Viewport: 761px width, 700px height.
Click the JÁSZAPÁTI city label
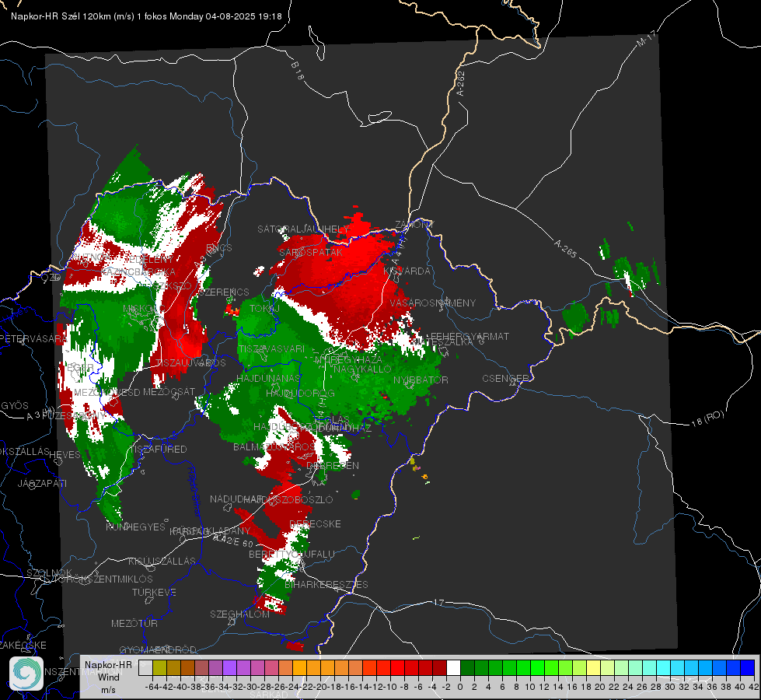[42, 483]
